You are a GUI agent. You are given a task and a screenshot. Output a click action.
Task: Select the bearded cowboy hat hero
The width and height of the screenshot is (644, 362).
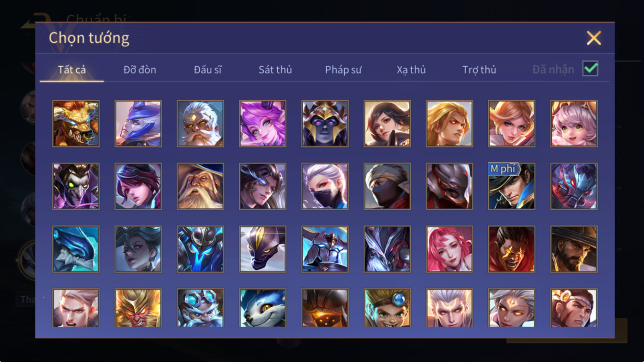[574, 249]
